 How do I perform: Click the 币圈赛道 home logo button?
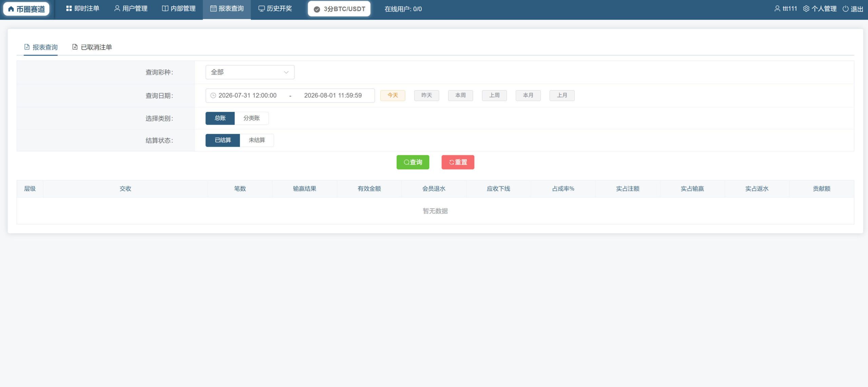tap(26, 9)
